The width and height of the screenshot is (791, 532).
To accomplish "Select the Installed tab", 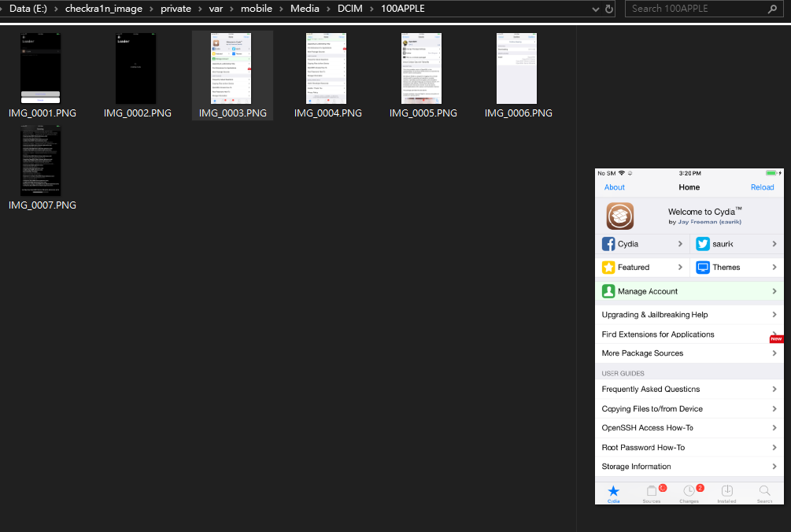I will 727,493.
